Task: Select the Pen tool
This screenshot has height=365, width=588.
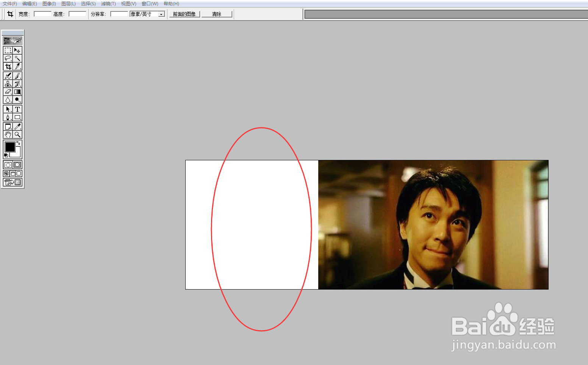Action: [8, 117]
